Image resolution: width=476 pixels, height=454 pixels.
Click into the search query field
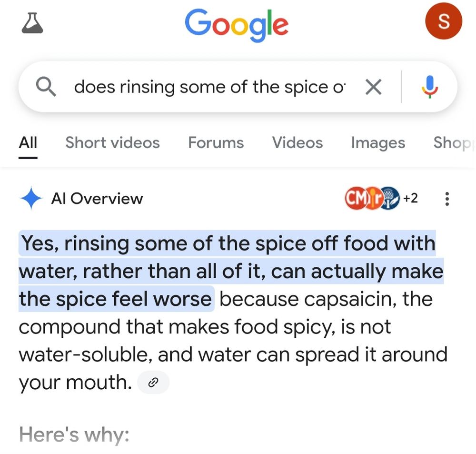tap(209, 87)
